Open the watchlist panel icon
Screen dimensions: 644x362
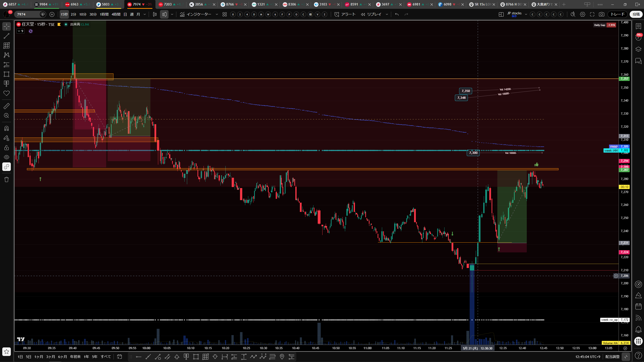point(638,26)
